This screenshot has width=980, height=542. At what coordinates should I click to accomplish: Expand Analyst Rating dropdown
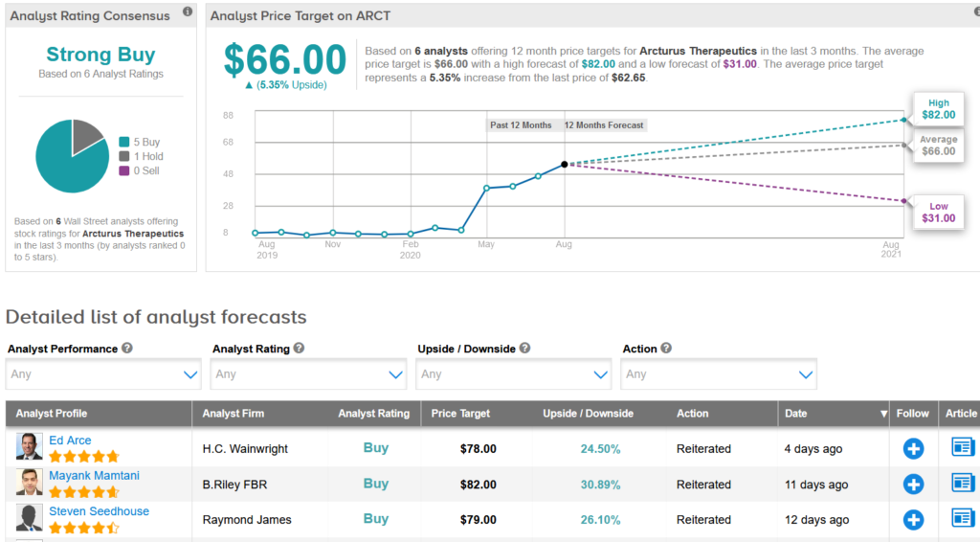click(x=309, y=374)
